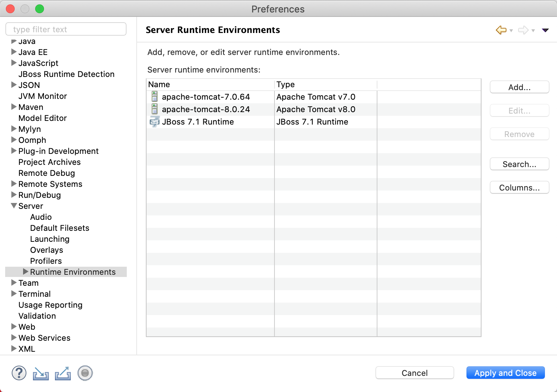Focus the type filter text field
Viewport: 557px width, 392px height.
click(66, 29)
